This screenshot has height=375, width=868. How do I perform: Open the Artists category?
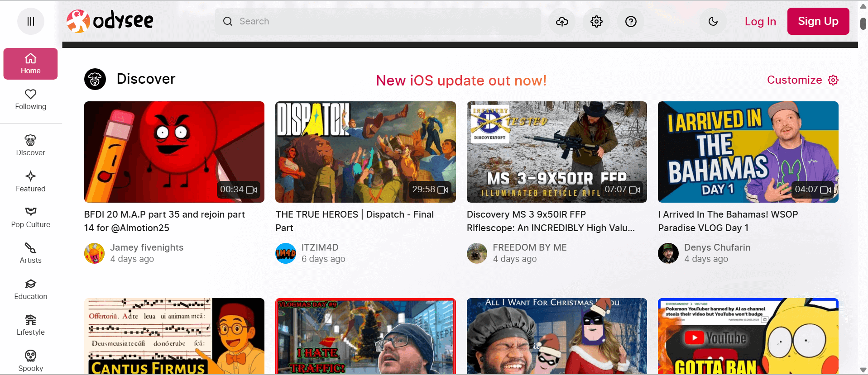pyautogui.click(x=31, y=253)
